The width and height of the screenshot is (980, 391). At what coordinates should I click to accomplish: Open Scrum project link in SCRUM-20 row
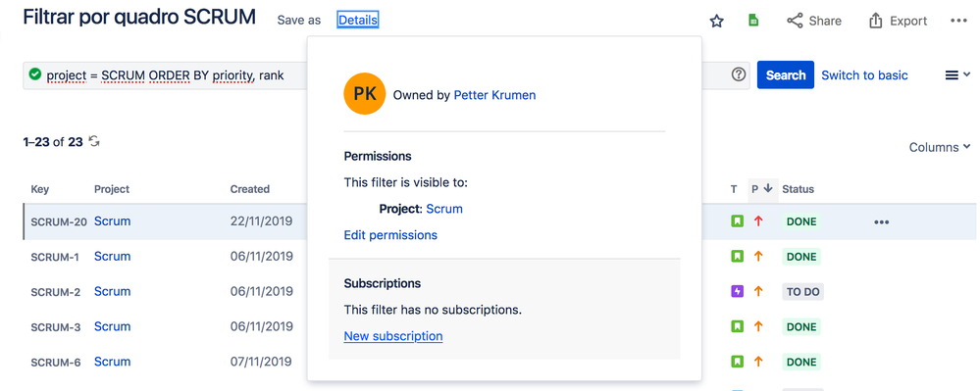pyautogui.click(x=113, y=221)
